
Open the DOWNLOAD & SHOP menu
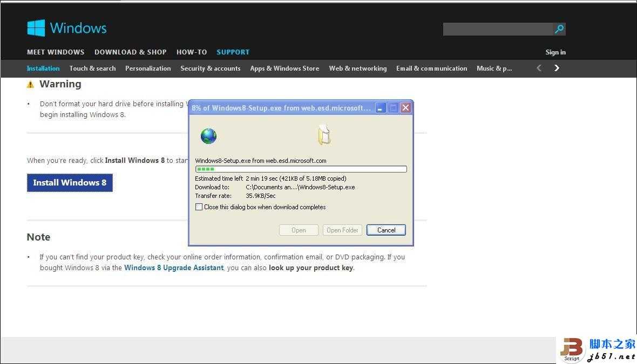pyautogui.click(x=131, y=52)
